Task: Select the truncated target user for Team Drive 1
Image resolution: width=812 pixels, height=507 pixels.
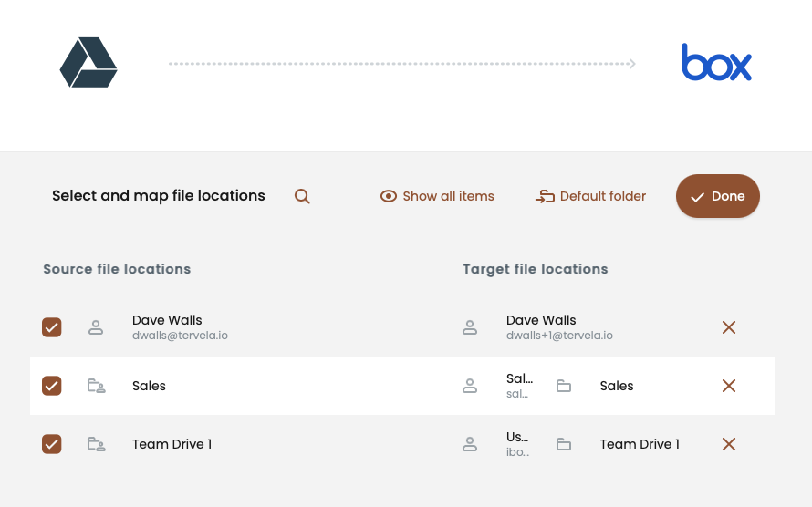Action: coord(517,444)
